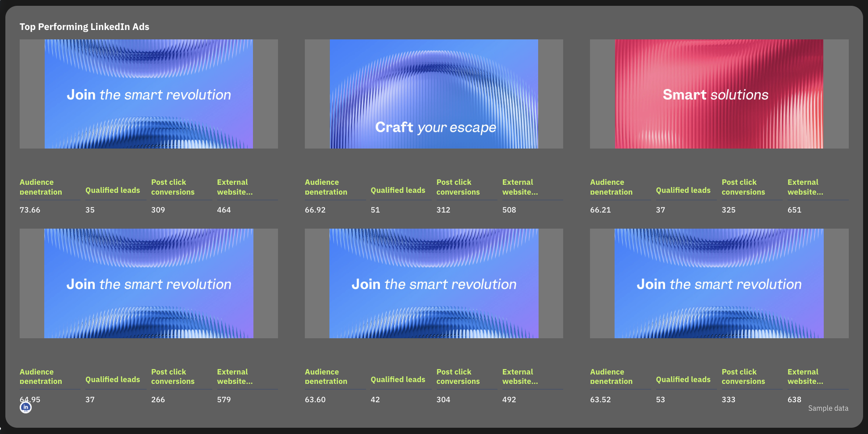
Task: Open the red 'Smart solutions' ad thumbnail
Action: pyautogui.click(x=719, y=94)
